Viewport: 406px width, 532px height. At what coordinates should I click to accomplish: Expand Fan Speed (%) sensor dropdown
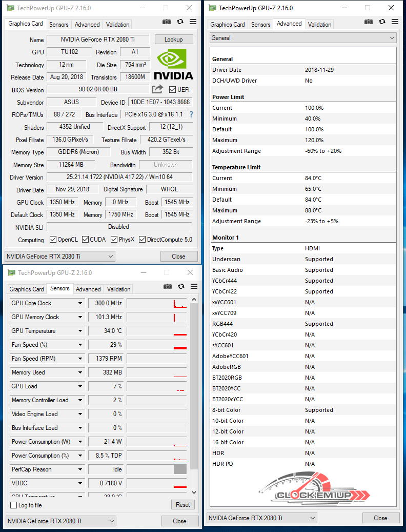80,345
